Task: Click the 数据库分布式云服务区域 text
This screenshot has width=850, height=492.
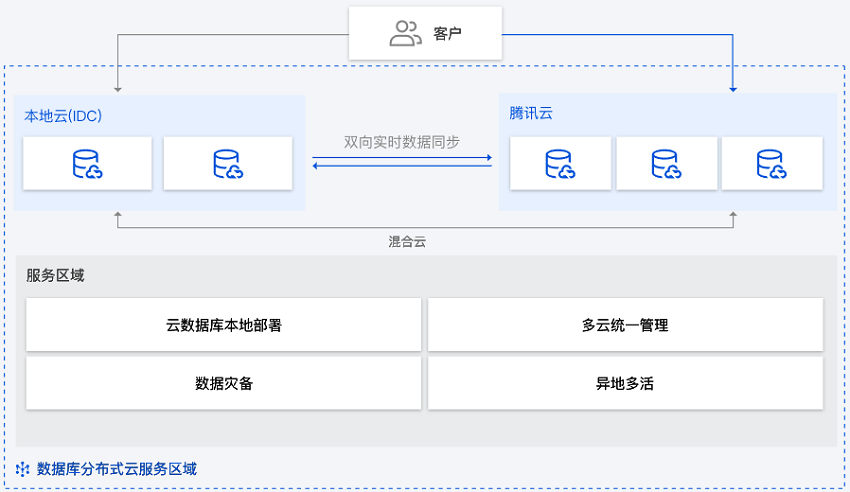Action: tap(117, 468)
